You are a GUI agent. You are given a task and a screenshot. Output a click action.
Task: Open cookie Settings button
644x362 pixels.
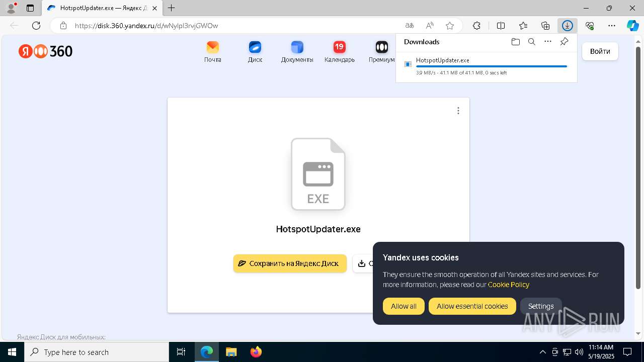541,306
